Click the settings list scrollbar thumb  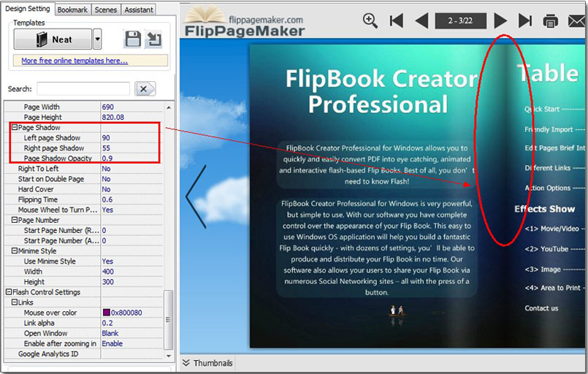[x=169, y=320]
